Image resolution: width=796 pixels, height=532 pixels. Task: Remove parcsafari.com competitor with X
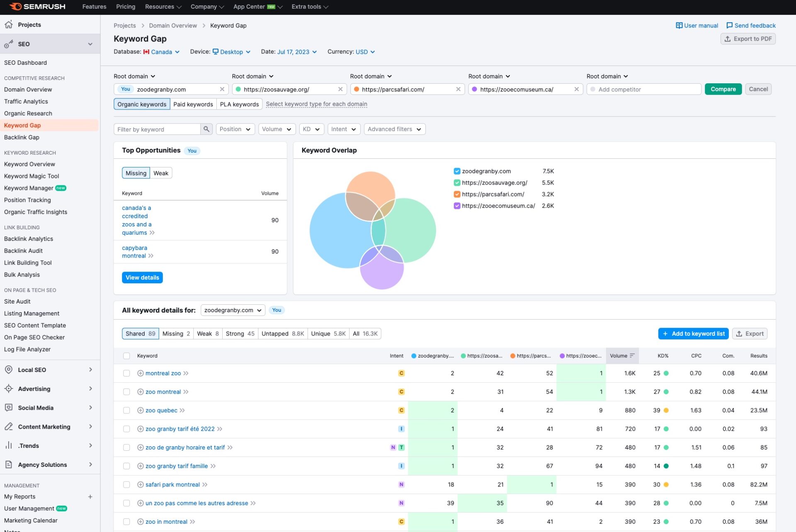click(x=458, y=89)
